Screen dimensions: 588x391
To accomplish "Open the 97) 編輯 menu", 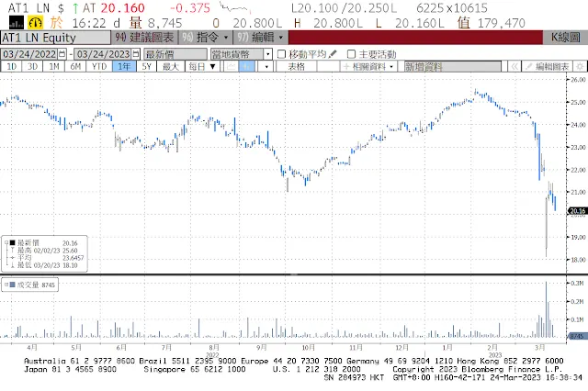I will coord(261,38).
